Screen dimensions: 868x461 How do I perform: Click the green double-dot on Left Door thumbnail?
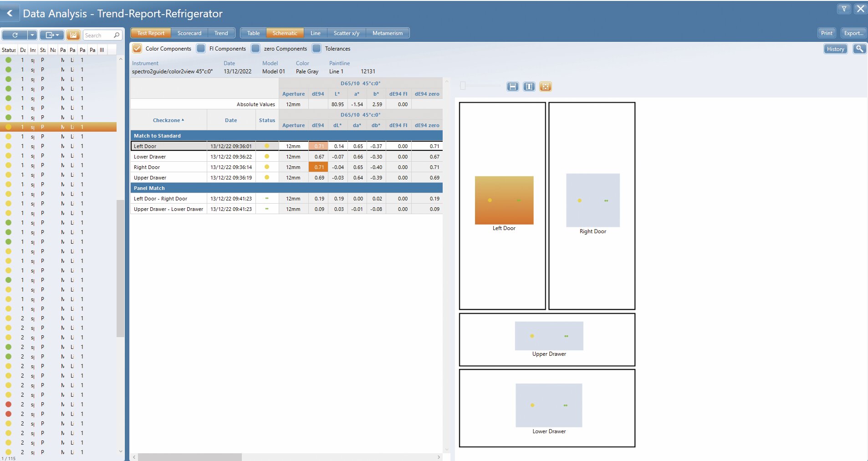coord(518,200)
